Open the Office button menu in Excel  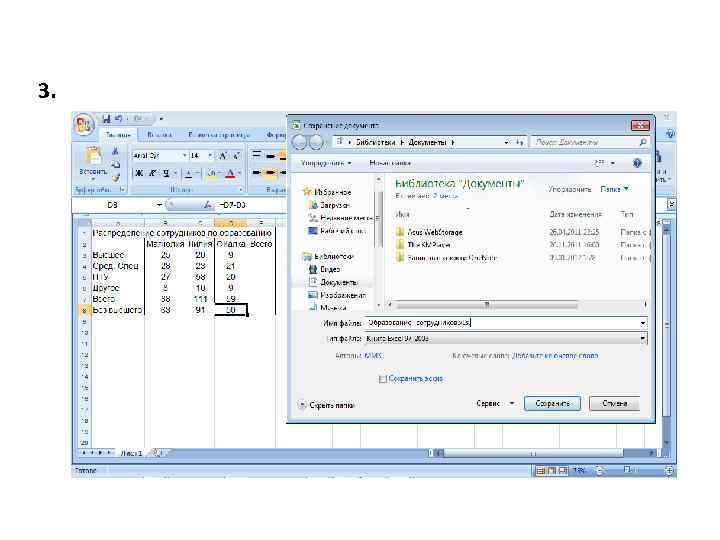83,124
